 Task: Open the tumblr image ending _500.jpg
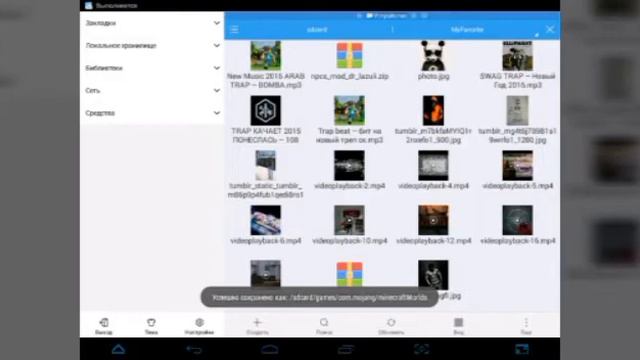(x=433, y=120)
